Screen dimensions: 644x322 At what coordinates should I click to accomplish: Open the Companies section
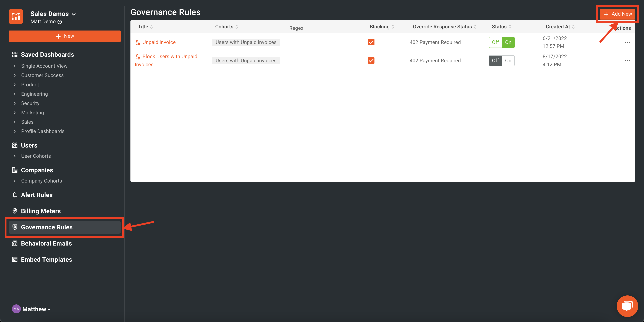37,170
